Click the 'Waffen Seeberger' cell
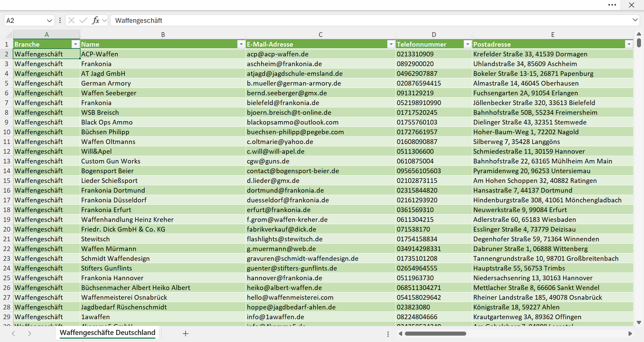The image size is (644, 342). click(163, 93)
